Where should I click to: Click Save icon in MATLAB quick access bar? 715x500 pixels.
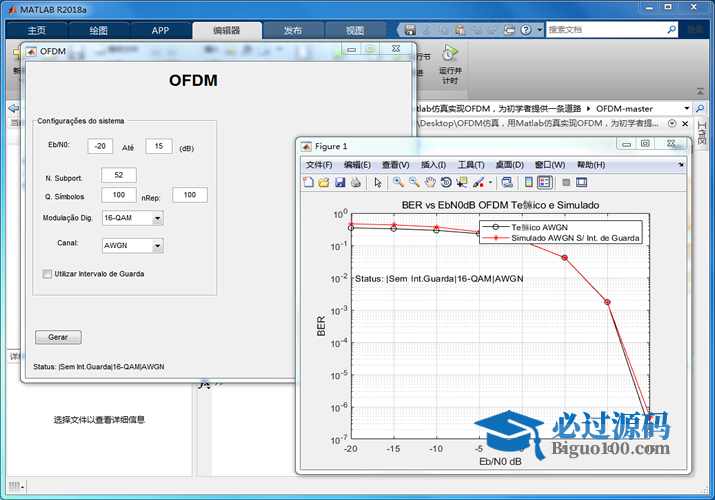[410, 30]
